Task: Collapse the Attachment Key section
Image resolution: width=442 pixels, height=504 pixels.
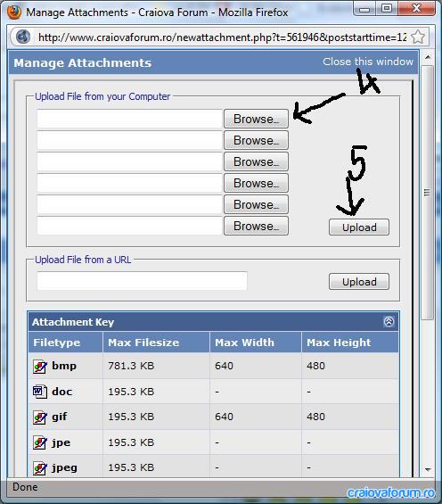Action: pos(389,321)
